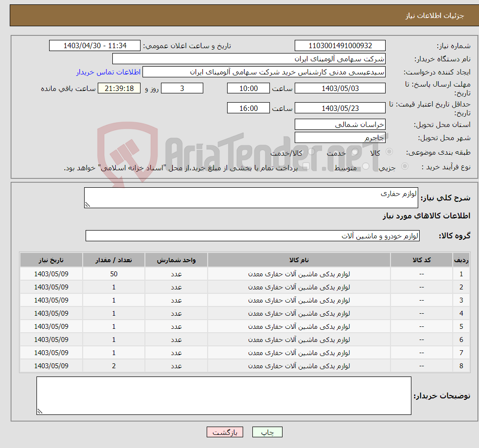Click the quantity cell in row 5
This screenshot has width=479, height=448.
click(114, 327)
